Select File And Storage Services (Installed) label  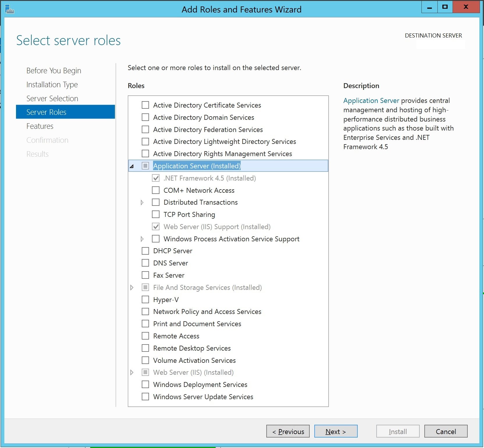(208, 288)
